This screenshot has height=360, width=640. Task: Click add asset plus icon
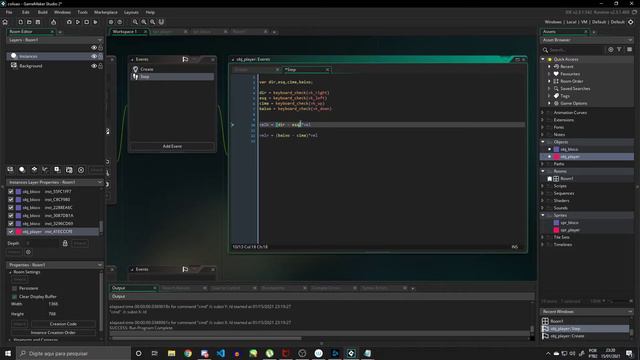click(611, 49)
